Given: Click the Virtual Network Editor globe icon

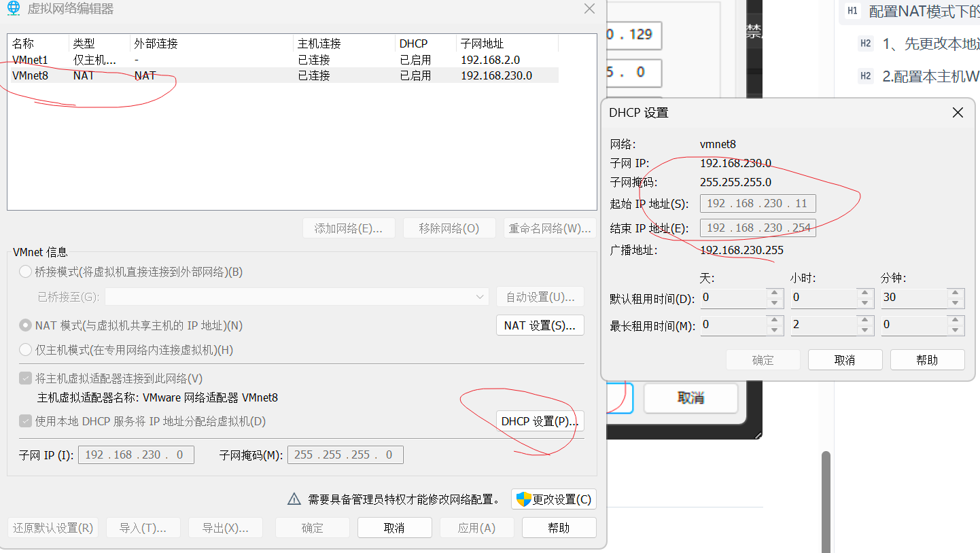Looking at the screenshot, I should tap(14, 9).
